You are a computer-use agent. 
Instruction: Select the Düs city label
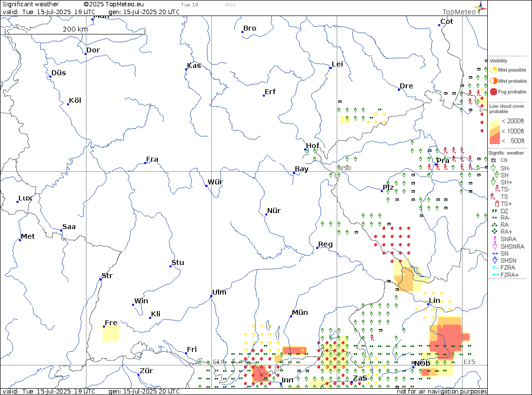58,73
